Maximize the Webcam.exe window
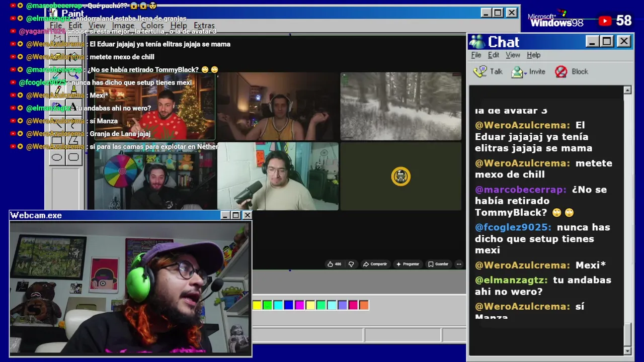Screen dimensions: 644x362 click(235, 215)
